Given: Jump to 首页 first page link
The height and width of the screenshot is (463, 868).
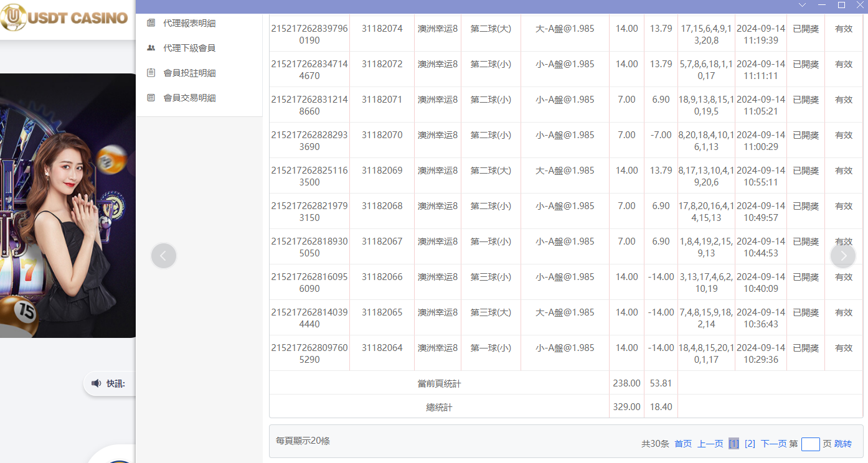Looking at the screenshot, I should (x=683, y=444).
